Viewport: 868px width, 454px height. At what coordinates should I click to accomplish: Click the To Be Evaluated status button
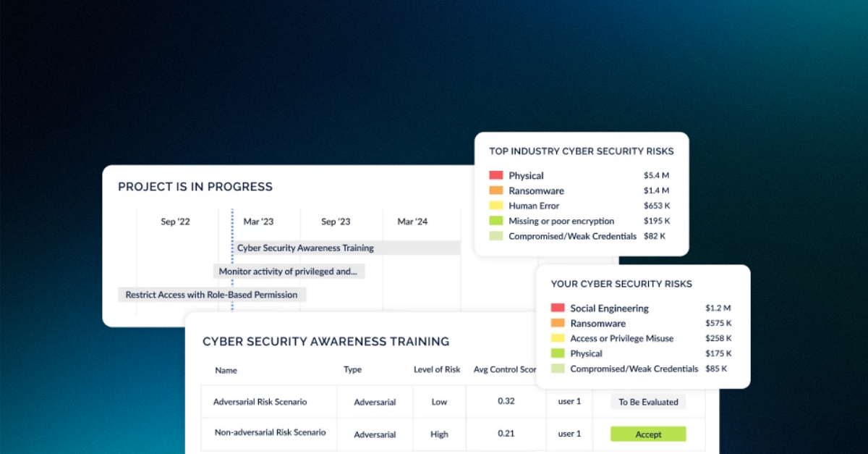coord(648,402)
